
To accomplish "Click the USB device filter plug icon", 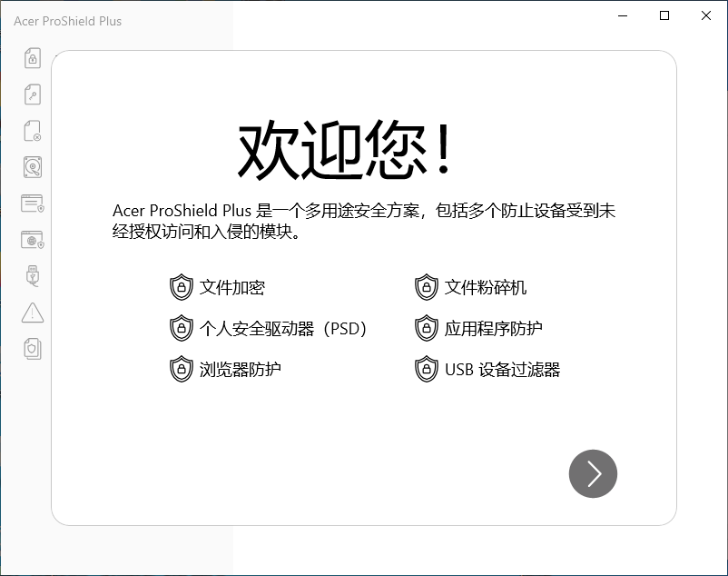I will coord(32,275).
